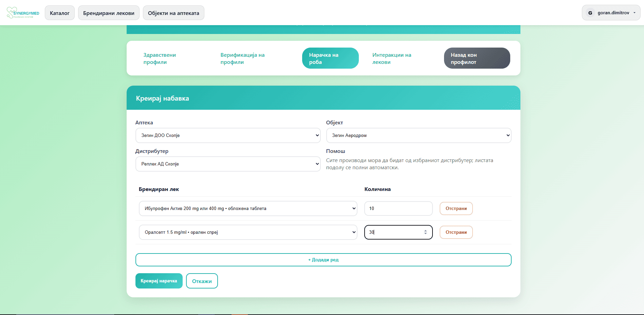Click the Креирај нарачка button
644x315 pixels.
click(159, 281)
